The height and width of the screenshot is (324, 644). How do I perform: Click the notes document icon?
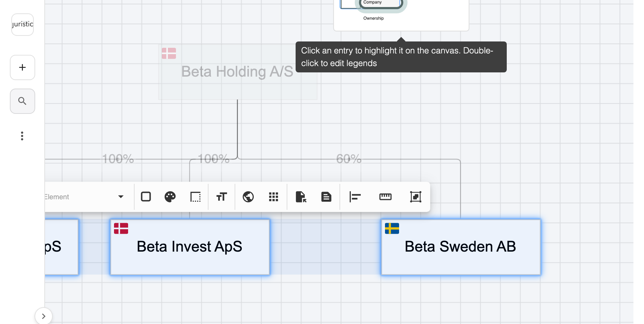(x=326, y=197)
